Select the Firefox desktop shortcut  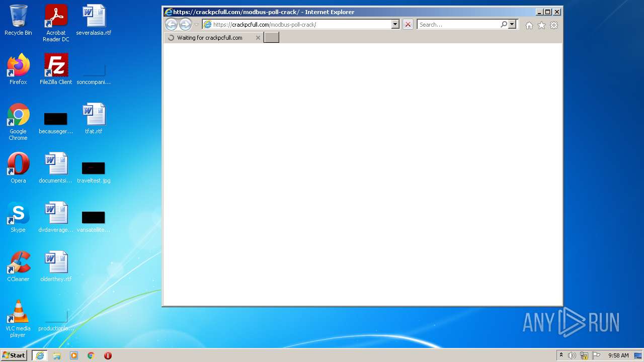pyautogui.click(x=18, y=69)
